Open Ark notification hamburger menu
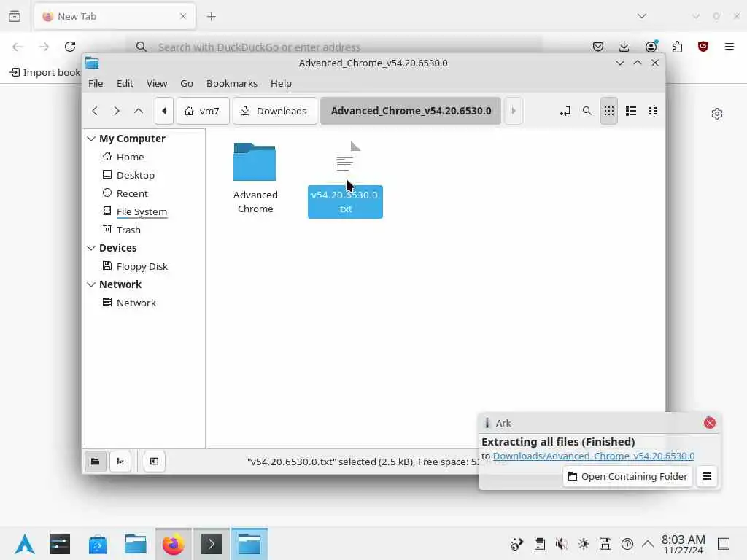This screenshot has width=747, height=560. pyautogui.click(x=707, y=476)
